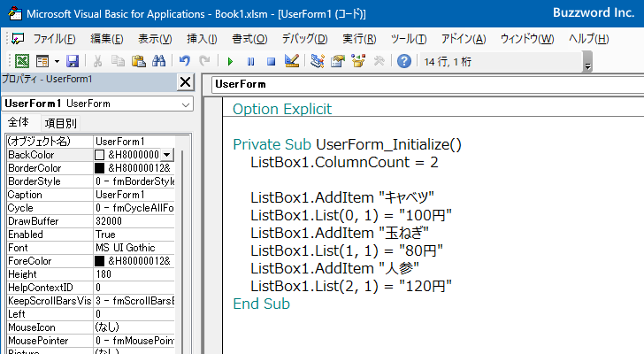Click the Cut scissors icon
This screenshot has height=354, width=644.
tap(97, 62)
